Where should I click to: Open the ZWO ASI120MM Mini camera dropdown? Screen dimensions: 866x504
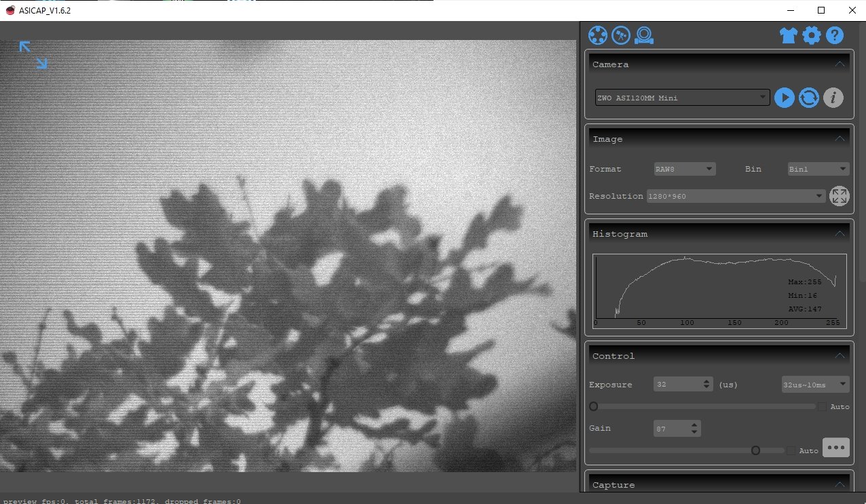pyautogui.click(x=682, y=98)
